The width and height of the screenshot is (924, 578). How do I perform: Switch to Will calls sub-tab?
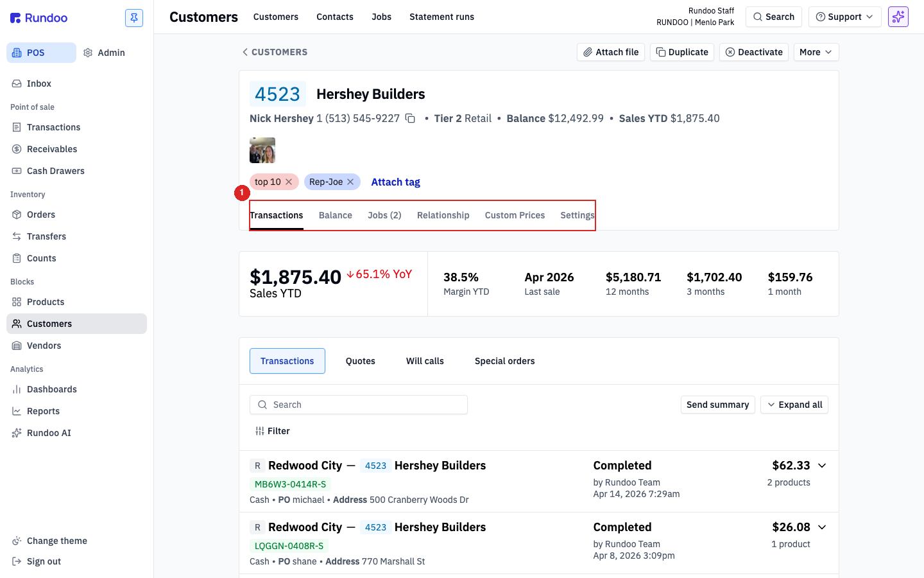coord(425,361)
